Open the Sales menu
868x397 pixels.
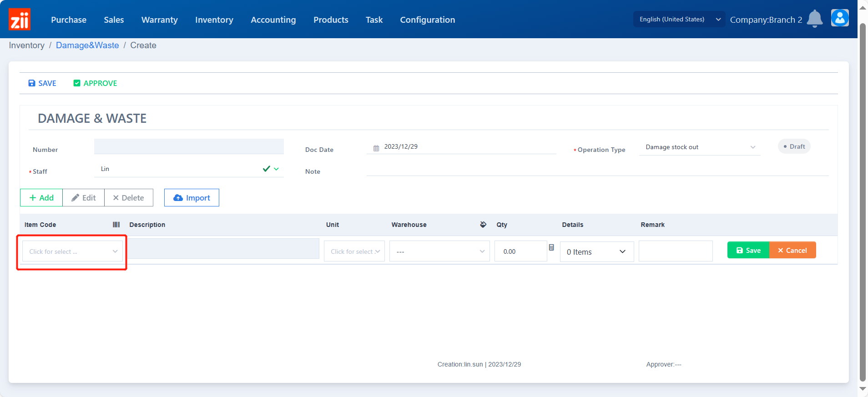114,20
